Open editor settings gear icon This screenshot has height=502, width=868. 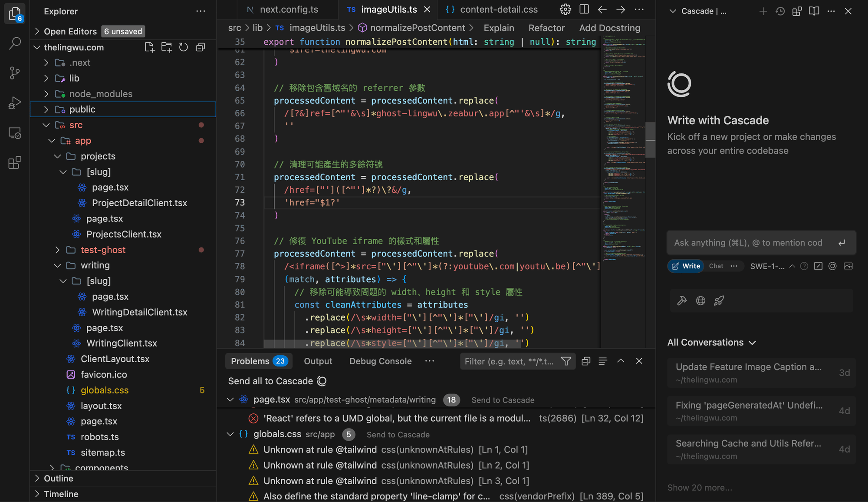[565, 10]
